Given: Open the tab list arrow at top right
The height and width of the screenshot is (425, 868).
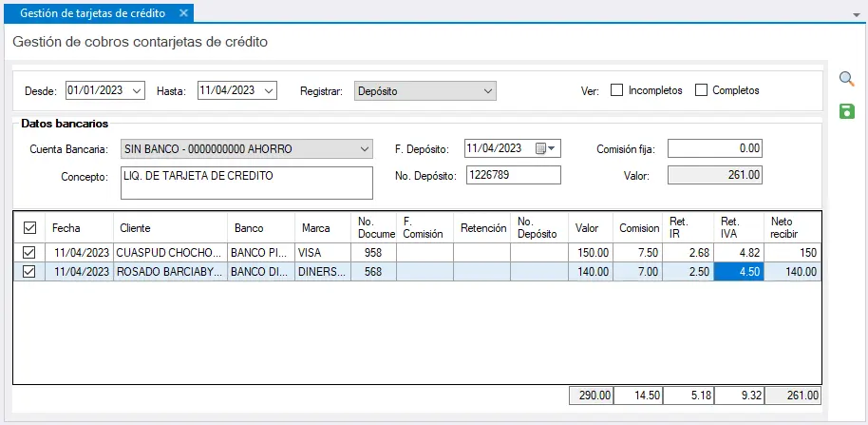Looking at the screenshot, I should click(x=857, y=15).
